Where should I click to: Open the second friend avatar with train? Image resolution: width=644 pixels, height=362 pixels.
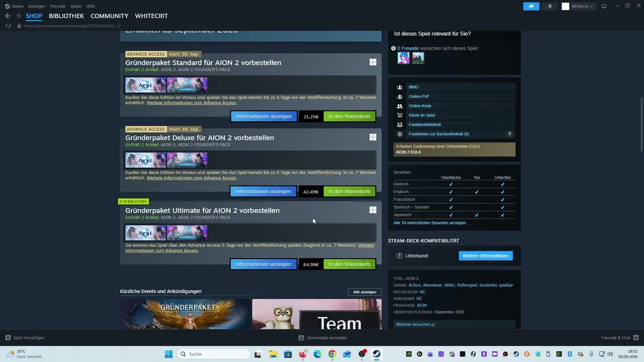[418, 58]
